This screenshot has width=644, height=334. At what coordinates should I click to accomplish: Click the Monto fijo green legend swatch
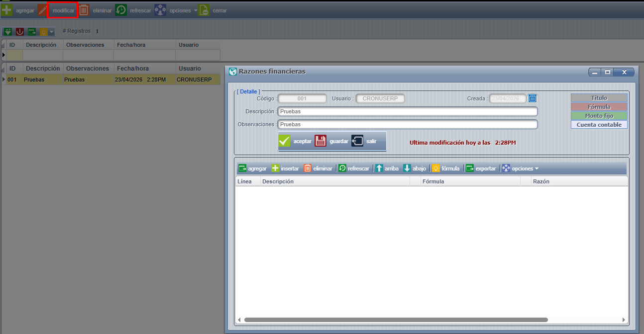pyautogui.click(x=599, y=116)
